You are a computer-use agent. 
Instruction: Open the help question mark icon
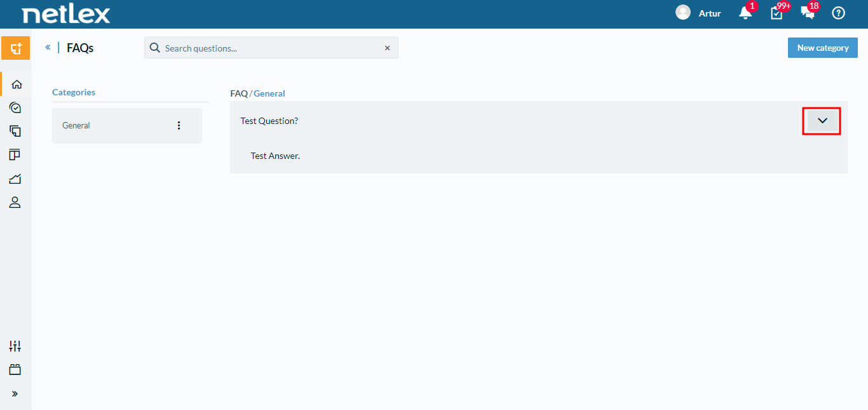coord(839,13)
